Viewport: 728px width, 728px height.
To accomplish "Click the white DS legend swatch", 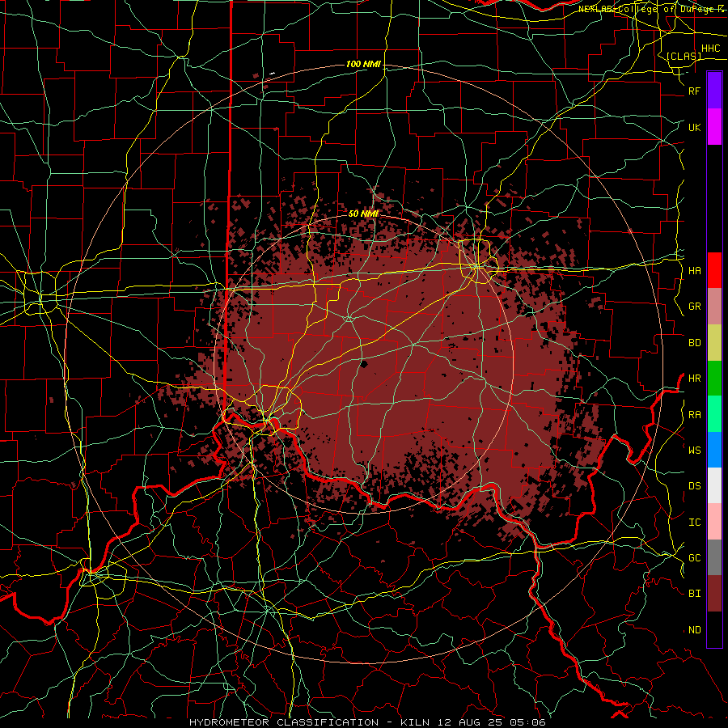I will coord(714,485).
